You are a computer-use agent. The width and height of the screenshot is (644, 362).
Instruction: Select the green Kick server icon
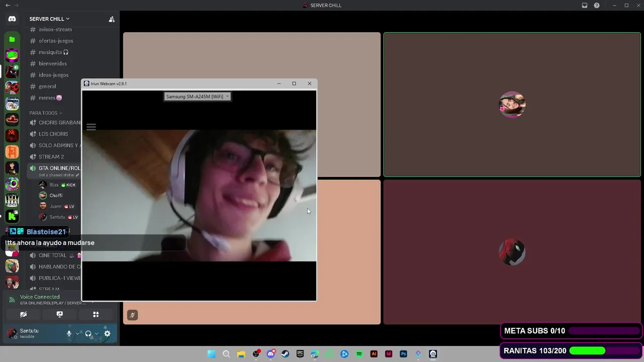pyautogui.click(x=12, y=216)
